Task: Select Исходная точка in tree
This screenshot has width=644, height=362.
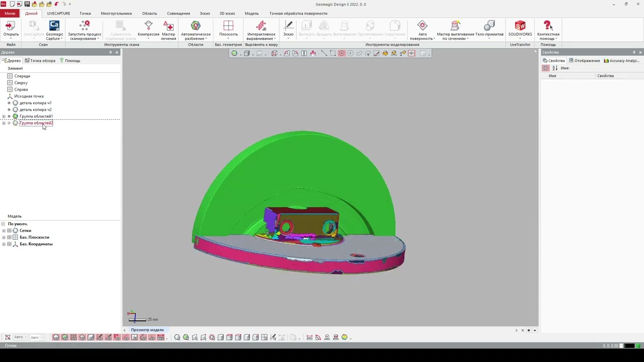Action: click(29, 96)
